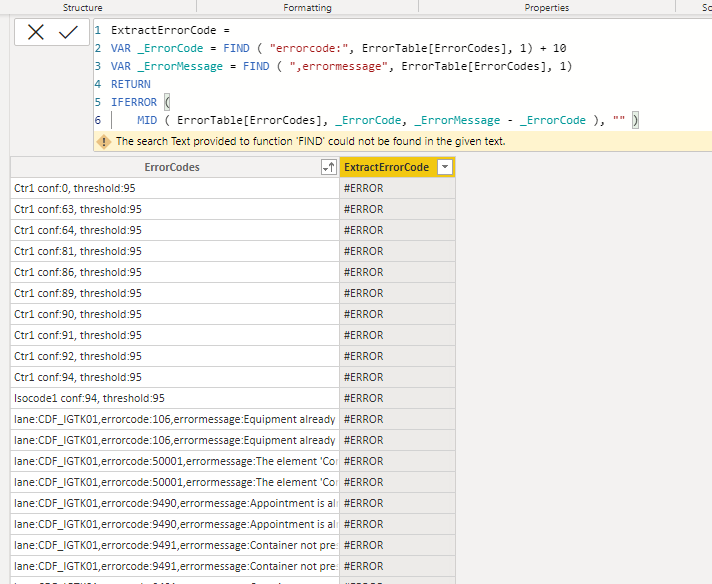Open the Structure ribbon group label
Viewport: 712px width, 584px height.
(x=83, y=8)
